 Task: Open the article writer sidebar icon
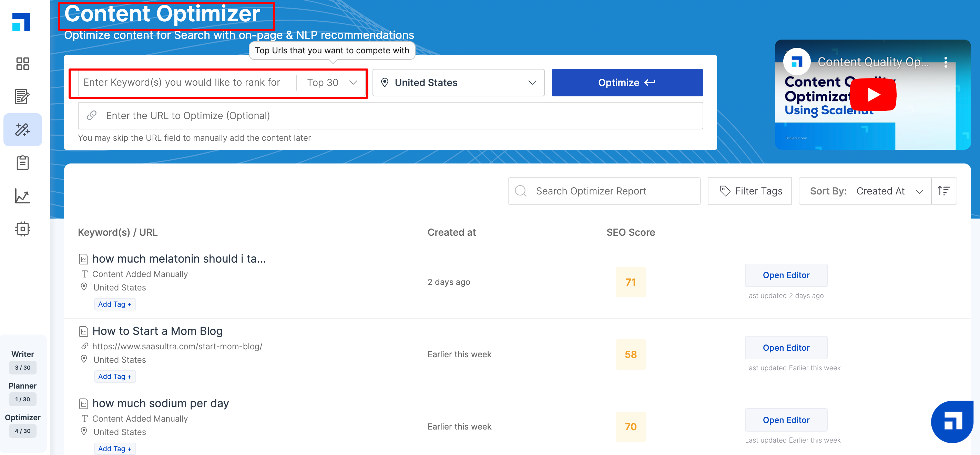pyautogui.click(x=22, y=97)
